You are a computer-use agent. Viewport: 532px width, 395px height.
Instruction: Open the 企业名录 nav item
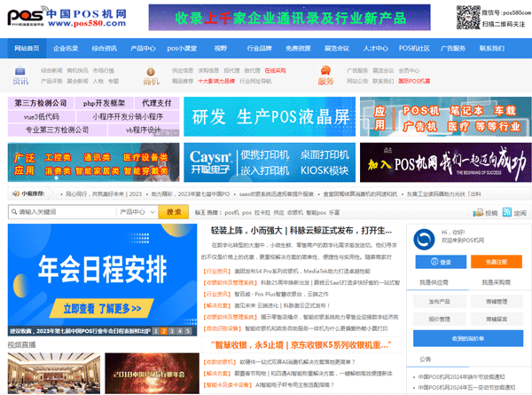click(66, 48)
